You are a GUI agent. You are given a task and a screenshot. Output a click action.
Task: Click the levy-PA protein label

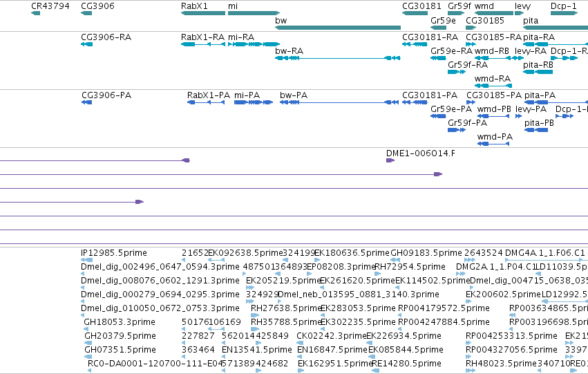point(531,109)
